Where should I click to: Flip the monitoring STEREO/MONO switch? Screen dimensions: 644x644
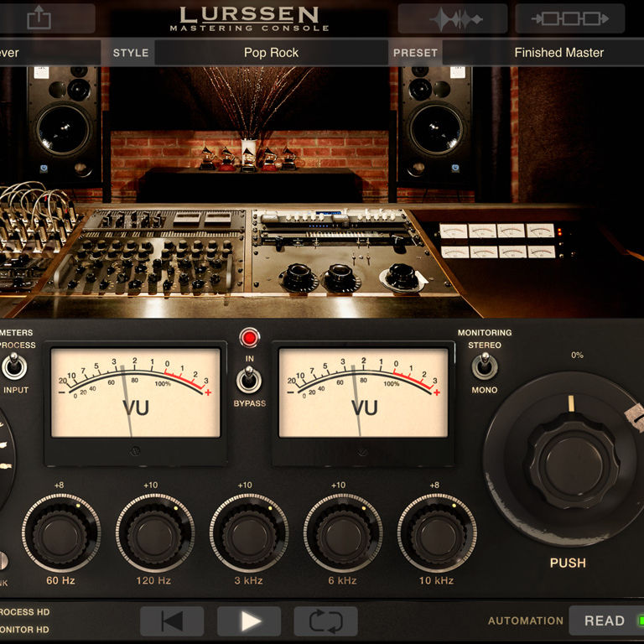[485, 366]
